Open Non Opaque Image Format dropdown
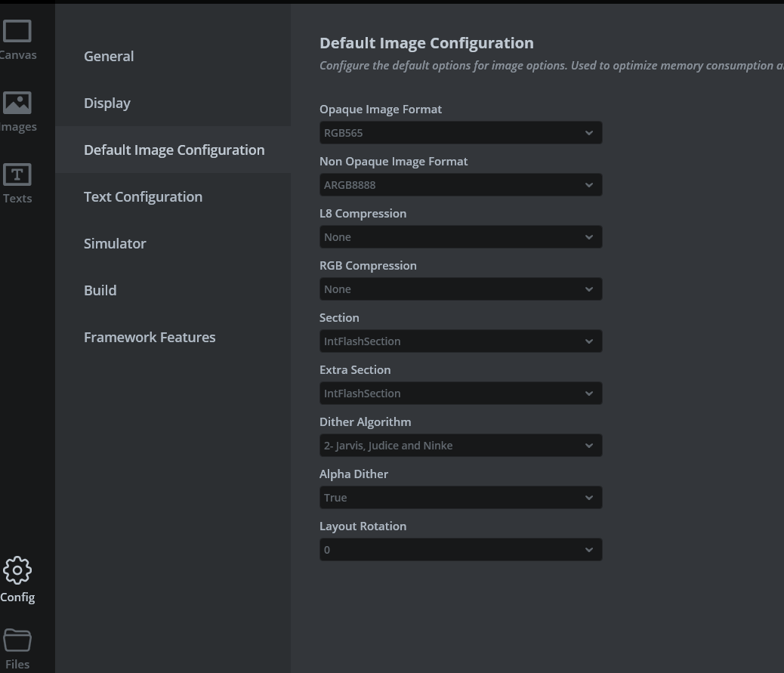784x673 pixels. tap(460, 185)
